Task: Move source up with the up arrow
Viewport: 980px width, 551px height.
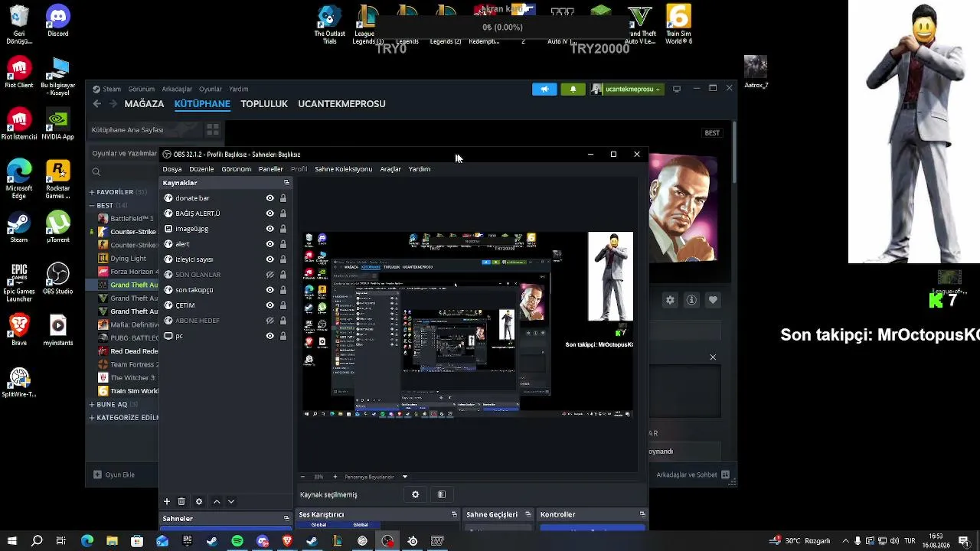Action: pos(217,501)
